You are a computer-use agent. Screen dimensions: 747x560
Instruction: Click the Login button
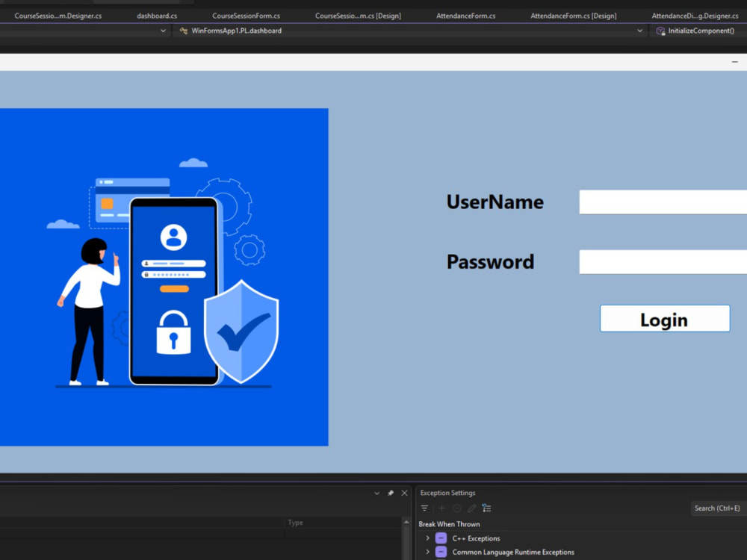(665, 319)
